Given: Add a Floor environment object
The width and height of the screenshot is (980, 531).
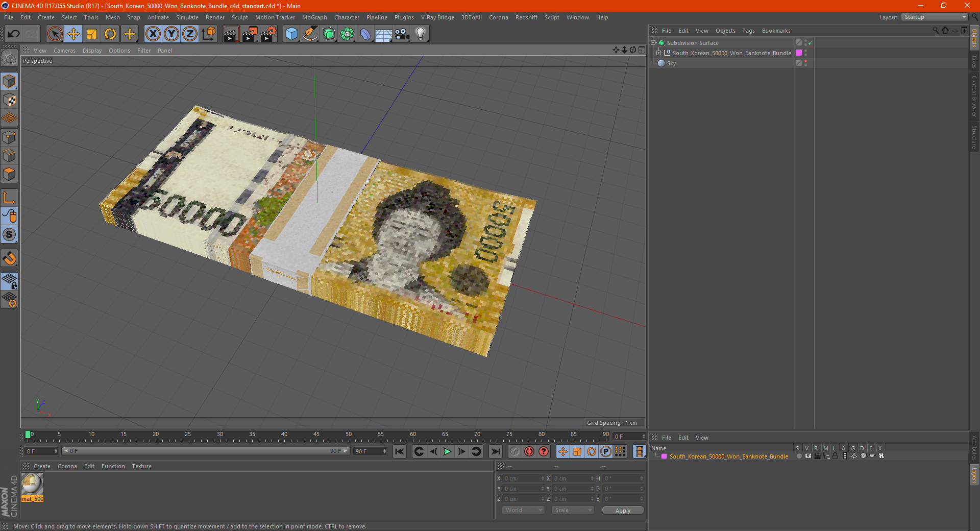Looking at the screenshot, I should point(384,34).
